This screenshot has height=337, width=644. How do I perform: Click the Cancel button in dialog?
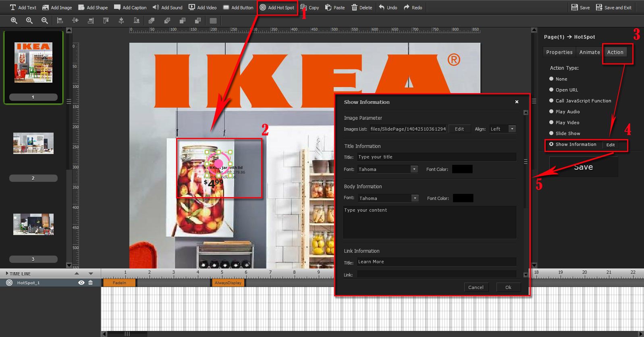click(x=476, y=287)
